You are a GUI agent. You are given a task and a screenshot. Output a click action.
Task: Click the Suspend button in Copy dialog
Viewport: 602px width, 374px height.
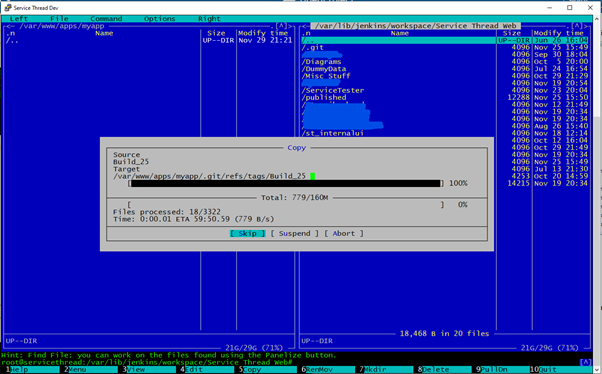pyautogui.click(x=294, y=233)
